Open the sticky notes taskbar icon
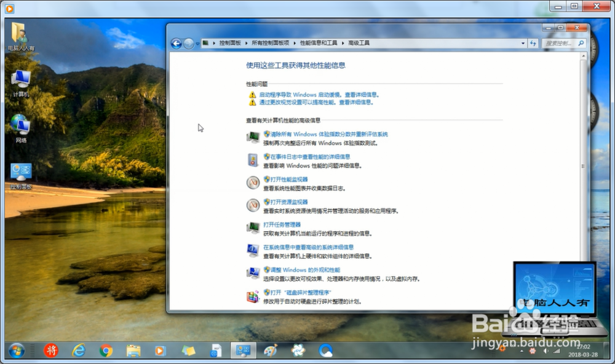 pos(188,350)
